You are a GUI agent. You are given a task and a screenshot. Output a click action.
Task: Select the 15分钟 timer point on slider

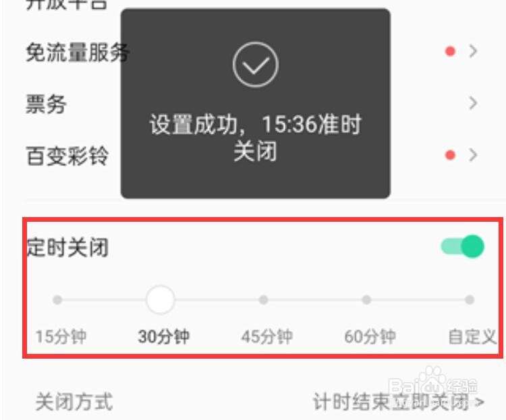tap(57, 300)
